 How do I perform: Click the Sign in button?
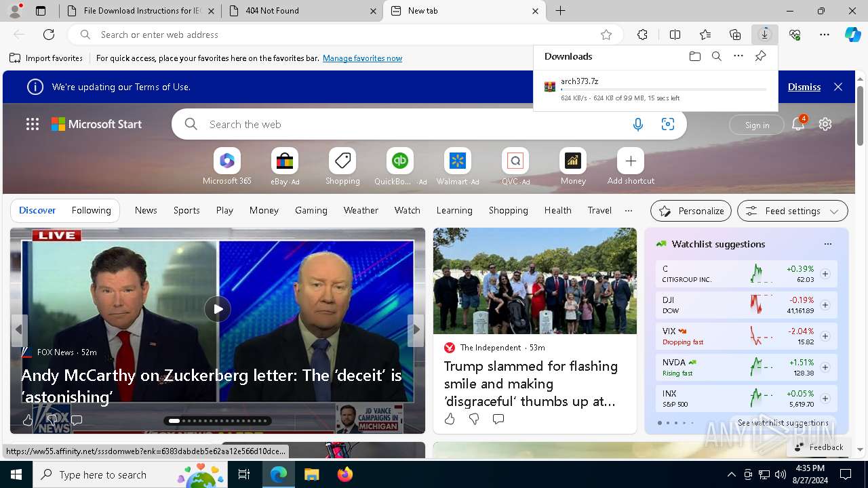(x=757, y=125)
